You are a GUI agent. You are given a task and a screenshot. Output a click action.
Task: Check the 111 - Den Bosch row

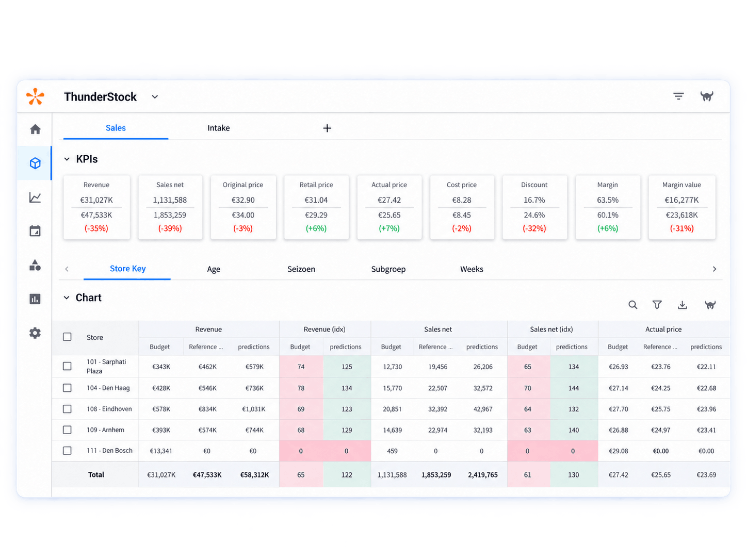point(67,451)
